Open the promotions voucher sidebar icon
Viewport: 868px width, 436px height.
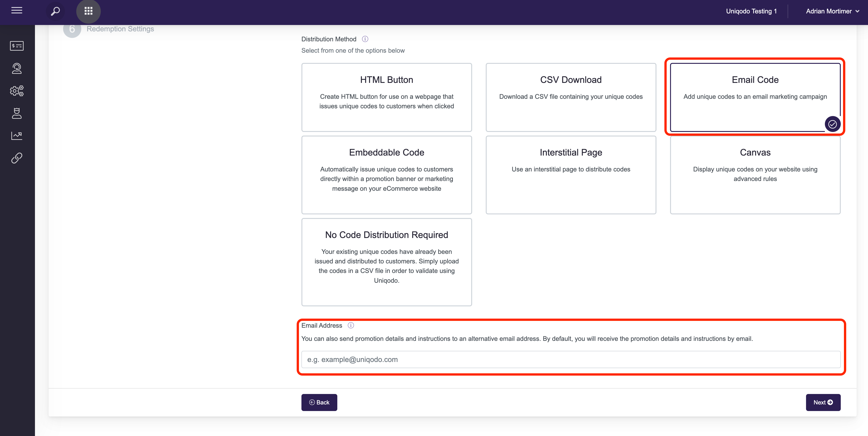(17, 45)
